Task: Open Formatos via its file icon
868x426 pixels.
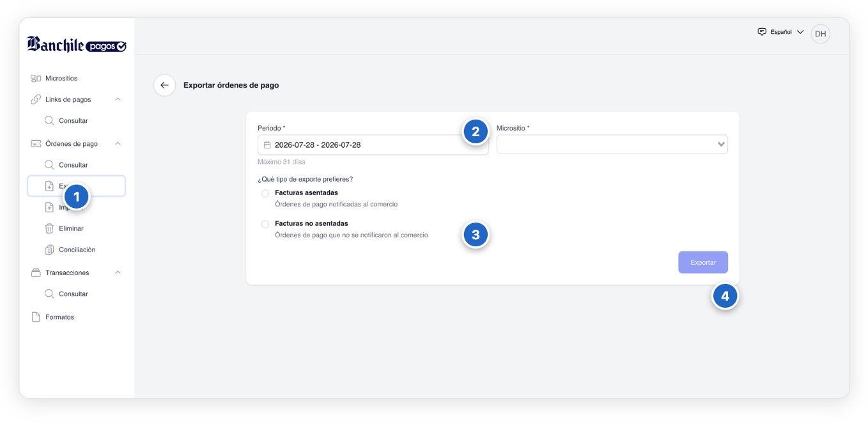Action: [36, 317]
